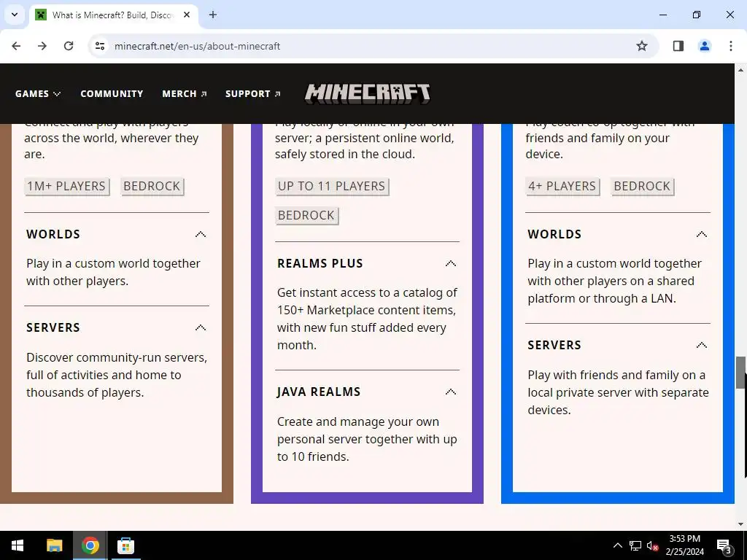Open the SUPPORT external link

(253, 94)
